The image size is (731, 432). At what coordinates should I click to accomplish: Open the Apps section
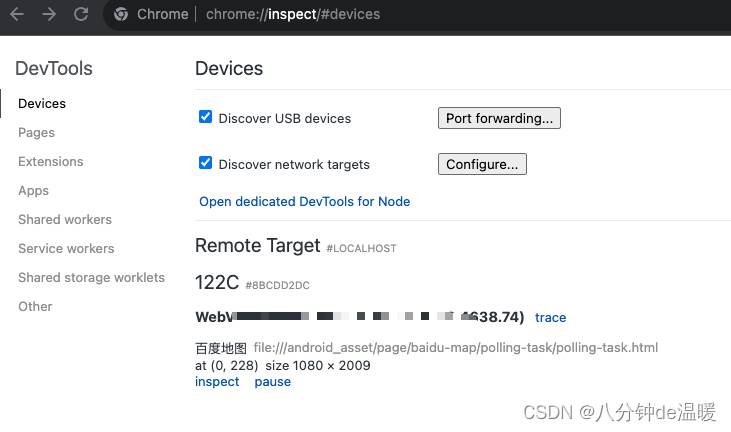[33, 190]
